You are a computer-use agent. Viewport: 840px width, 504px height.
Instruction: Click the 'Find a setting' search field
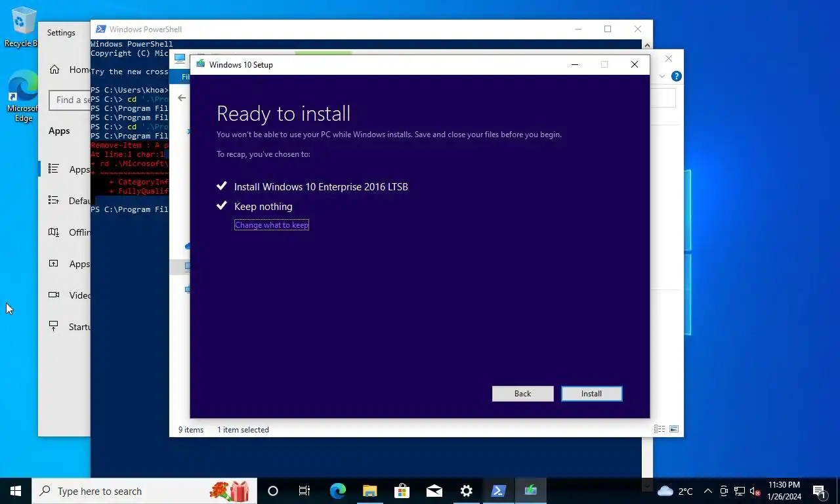click(x=70, y=100)
